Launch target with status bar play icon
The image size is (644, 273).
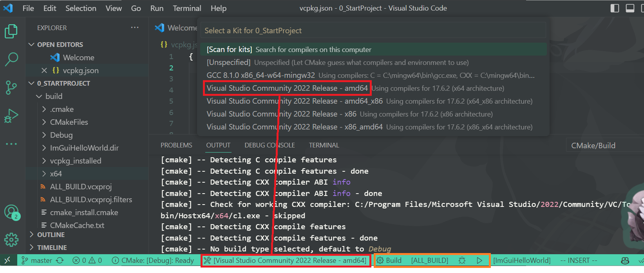click(479, 260)
